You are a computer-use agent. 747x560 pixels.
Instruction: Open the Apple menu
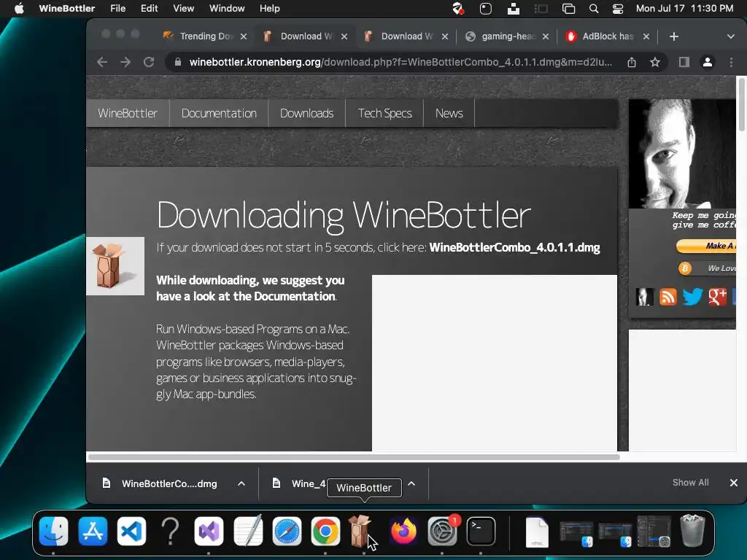[19, 9]
